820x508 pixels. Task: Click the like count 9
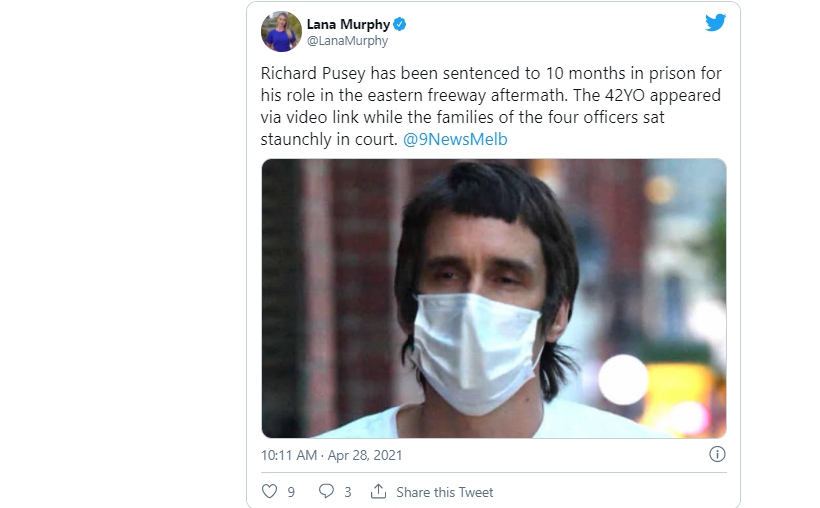coord(291,492)
